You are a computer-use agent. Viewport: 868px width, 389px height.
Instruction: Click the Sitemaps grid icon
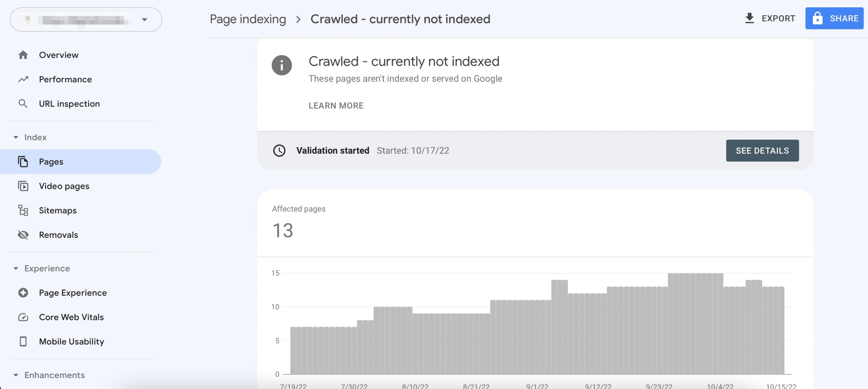(23, 210)
